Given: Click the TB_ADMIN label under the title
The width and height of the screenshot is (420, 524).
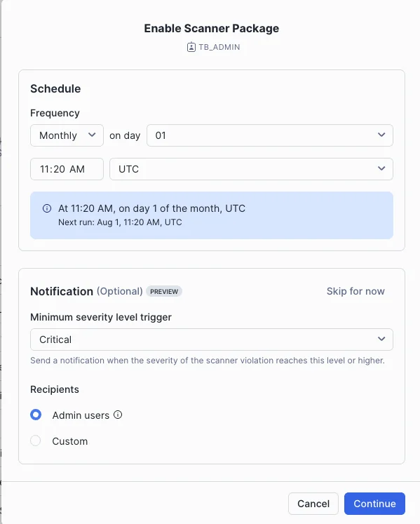Looking at the screenshot, I should [219, 47].
